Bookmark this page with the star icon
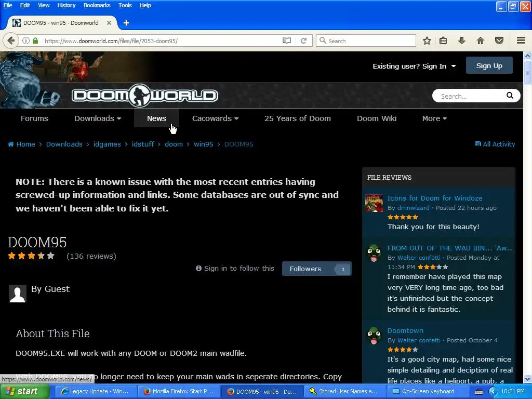 pyautogui.click(x=427, y=41)
